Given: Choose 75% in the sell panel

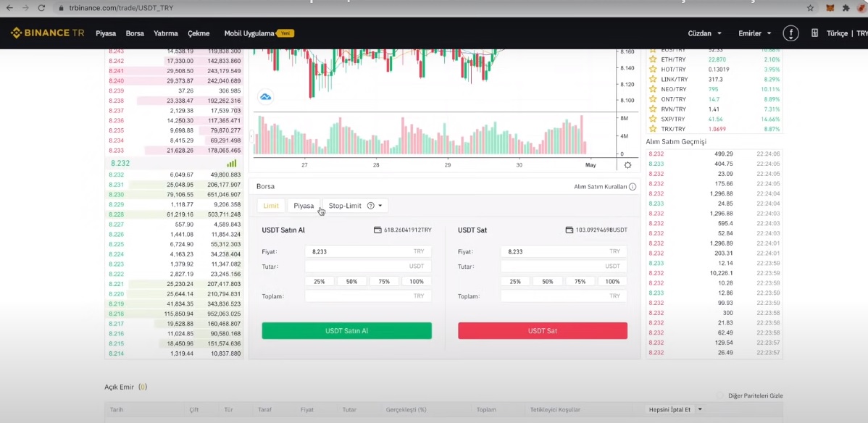Looking at the screenshot, I should point(580,281).
